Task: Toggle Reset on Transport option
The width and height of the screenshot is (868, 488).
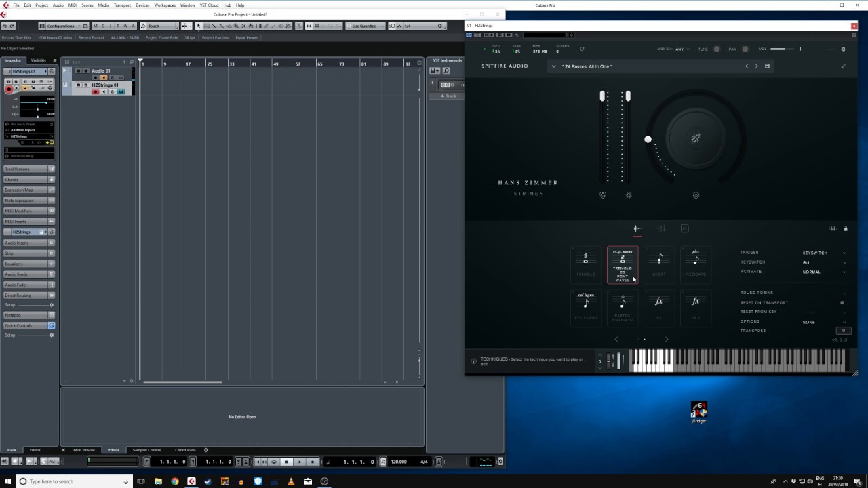Action: (842, 302)
